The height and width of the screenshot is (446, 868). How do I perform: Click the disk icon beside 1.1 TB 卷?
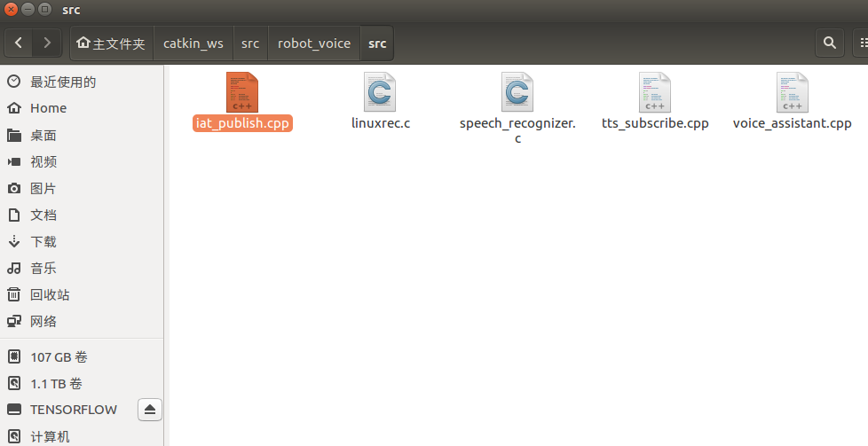[14, 383]
